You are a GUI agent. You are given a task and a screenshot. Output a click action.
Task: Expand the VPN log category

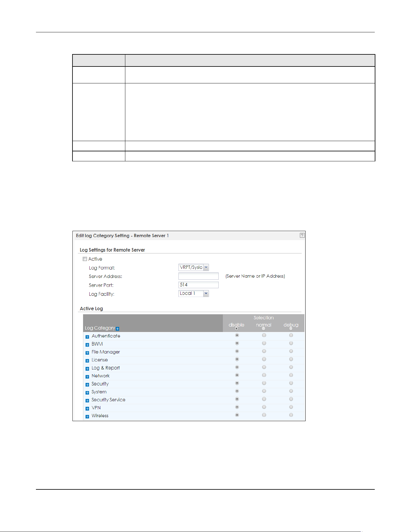point(87,408)
